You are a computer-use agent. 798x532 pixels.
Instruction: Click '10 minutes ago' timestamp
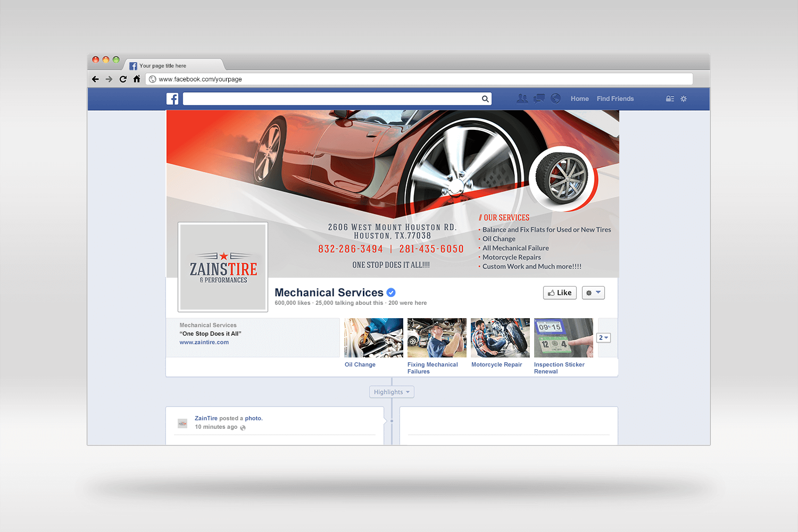point(216,427)
